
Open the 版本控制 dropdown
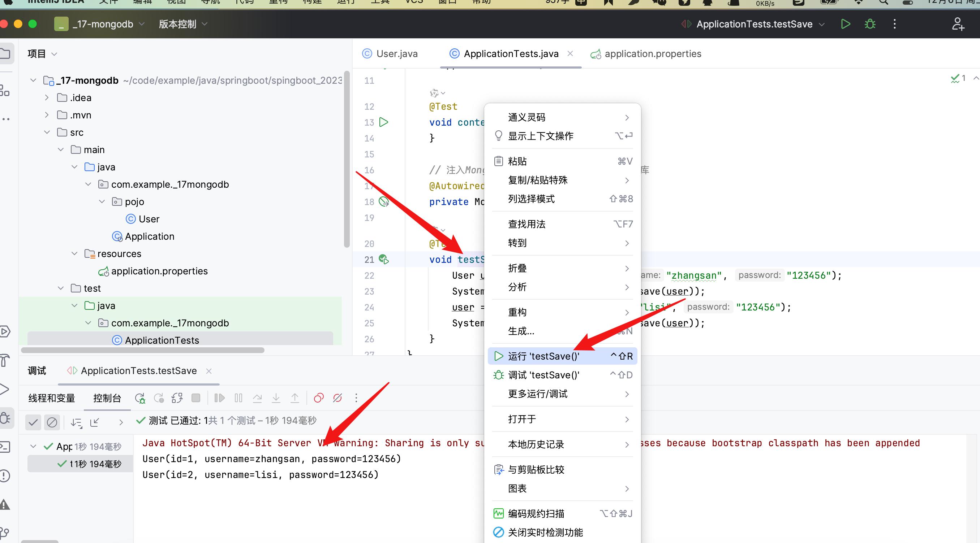tap(183, 24)
